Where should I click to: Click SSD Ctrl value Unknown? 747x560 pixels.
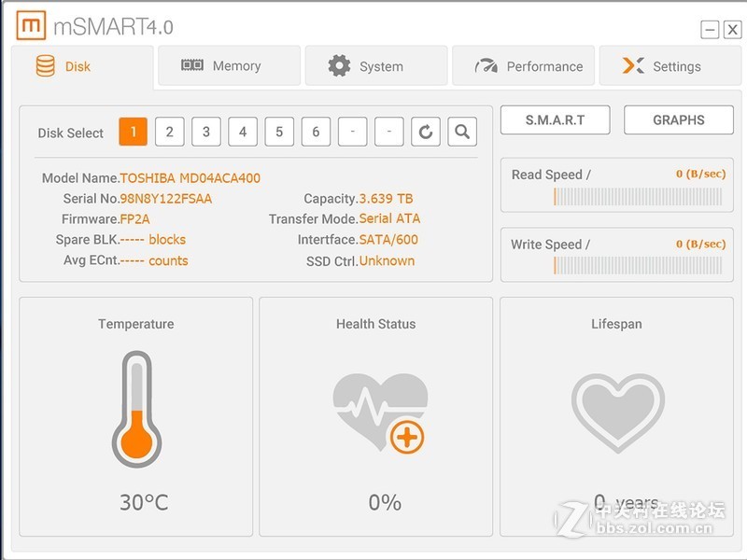coord(387,261)
